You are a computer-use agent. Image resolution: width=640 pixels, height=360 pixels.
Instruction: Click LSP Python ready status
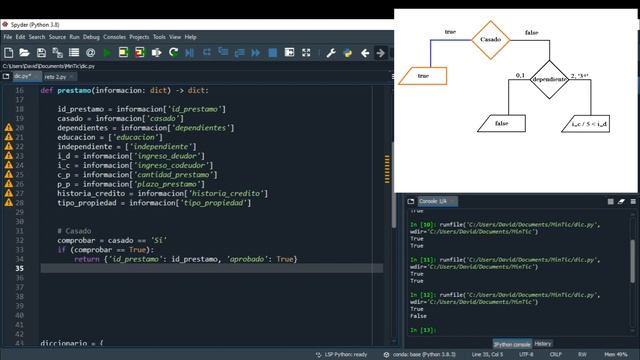tap(342, 354)
